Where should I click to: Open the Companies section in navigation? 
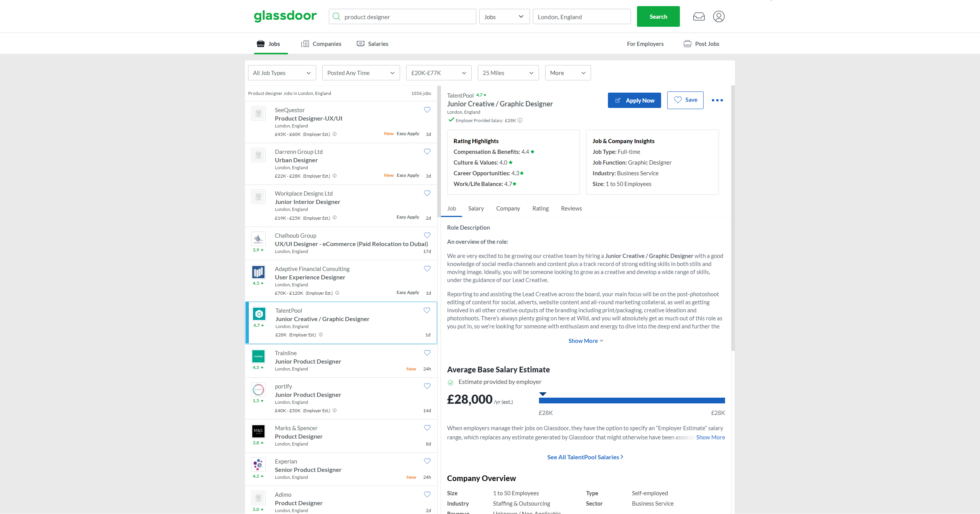pyautogui.click(x=326, y=43)
